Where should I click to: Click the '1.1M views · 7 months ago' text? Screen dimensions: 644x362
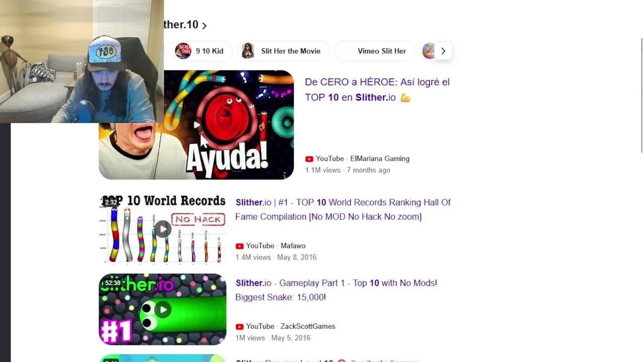pos(348,170)
